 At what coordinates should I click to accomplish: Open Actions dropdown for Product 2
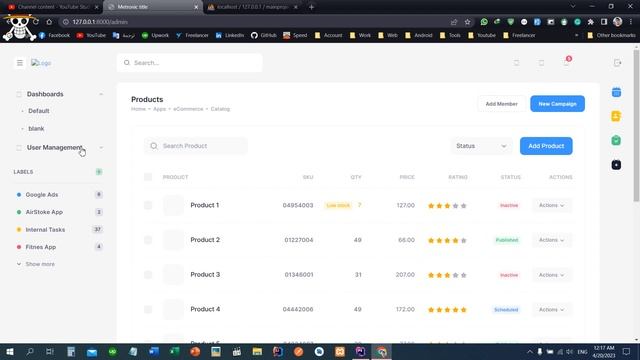551,240
